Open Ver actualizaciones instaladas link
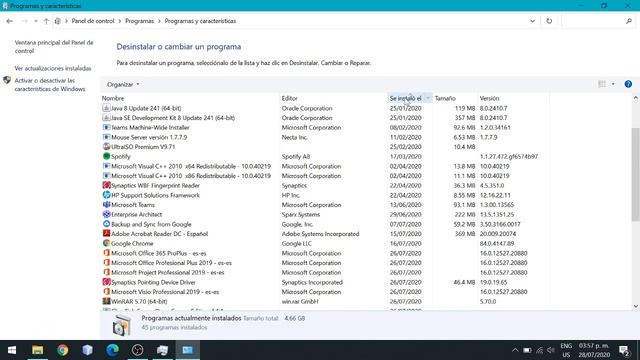The height and width of the screenshot is (360, 640). 53,68
